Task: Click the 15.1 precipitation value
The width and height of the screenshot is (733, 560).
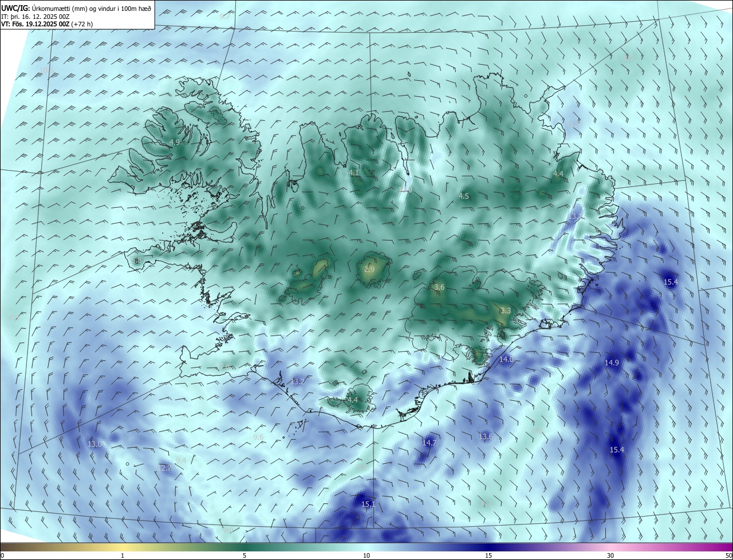Action: pos(368,504)
